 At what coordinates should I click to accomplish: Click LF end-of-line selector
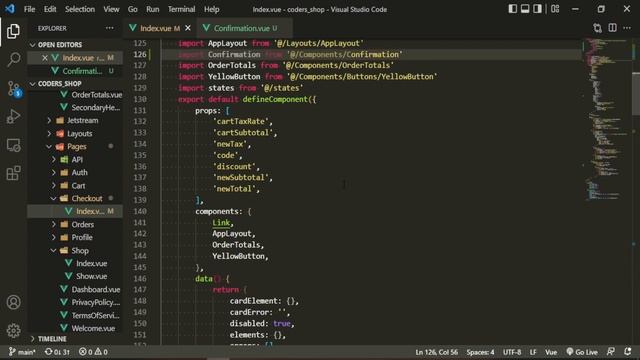(x=533, y=352)
